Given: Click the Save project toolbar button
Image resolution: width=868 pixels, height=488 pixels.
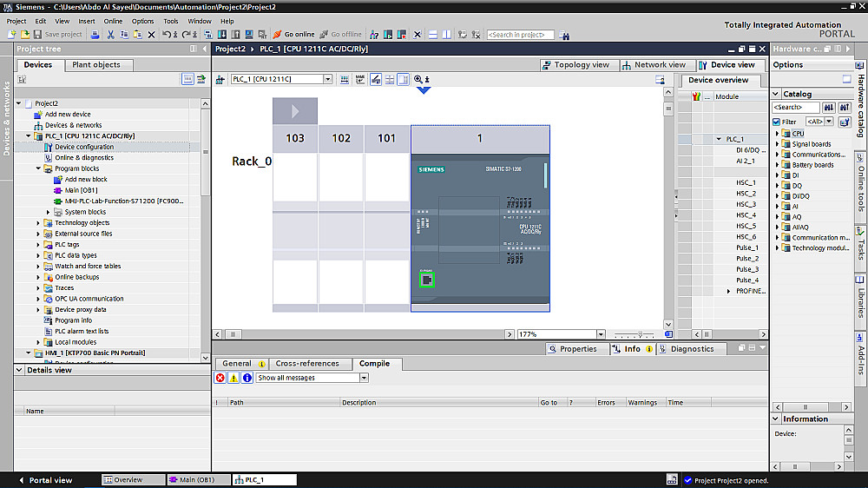Looking at the screenshot, I should (x=57, y=35).
